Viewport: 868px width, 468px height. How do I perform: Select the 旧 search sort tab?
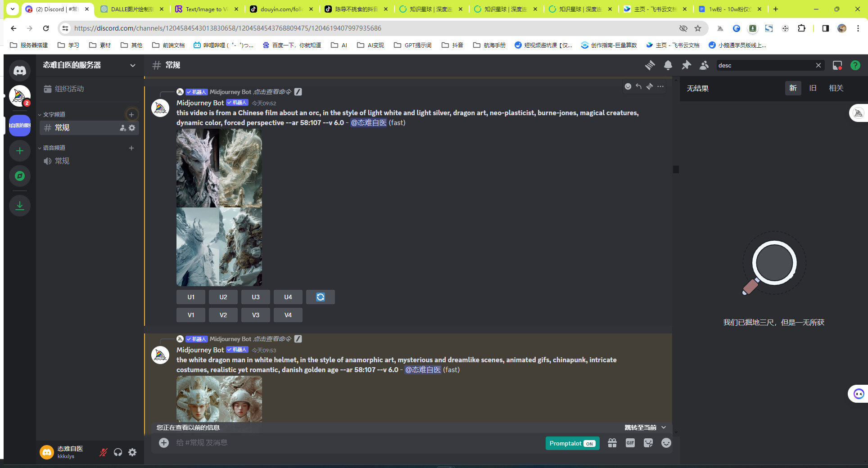coord(813,88)
